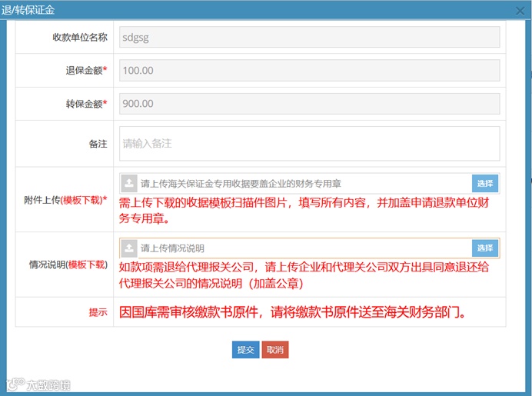
Task: Click the red 提示 label
Action: coord(98,312)
